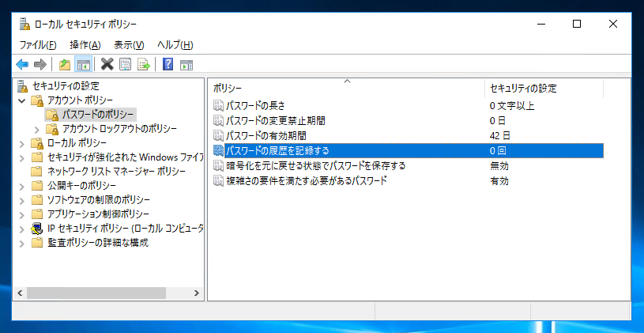Click the 0 文字以上 setting value
The width and height of the screenshot is (644, 333).
pos(512,106)
